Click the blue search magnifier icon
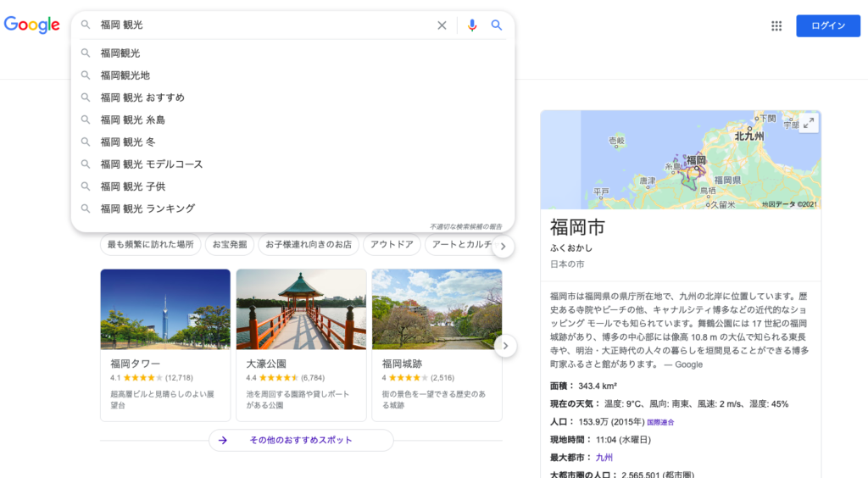Image resolution: width=868 pixels, height=478 pixels. 497,25
